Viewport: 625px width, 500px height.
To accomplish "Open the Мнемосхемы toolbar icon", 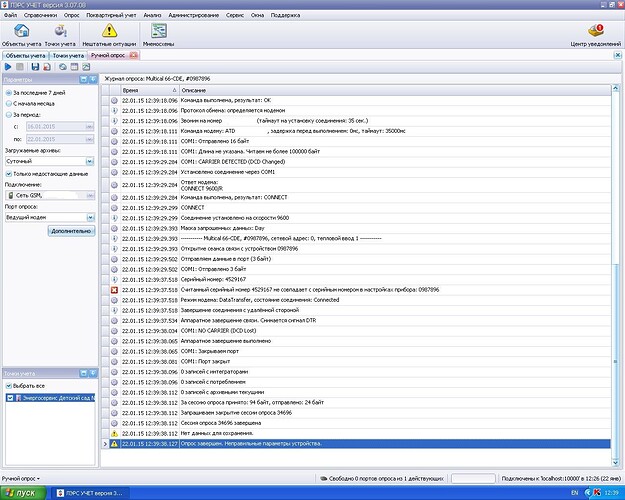I will click(x=159, y=35).
